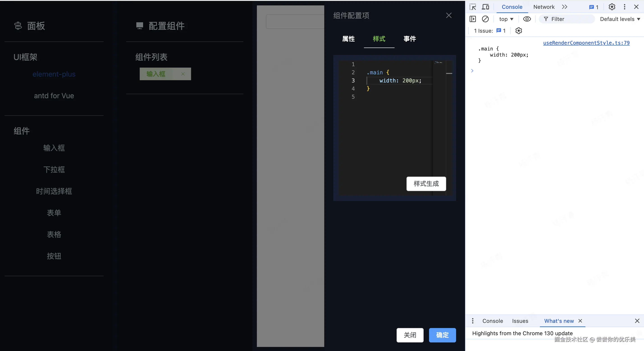Screen dimensions: 644x351
Task: Expand the more tools chevron in DevTools
Action: 565,7
